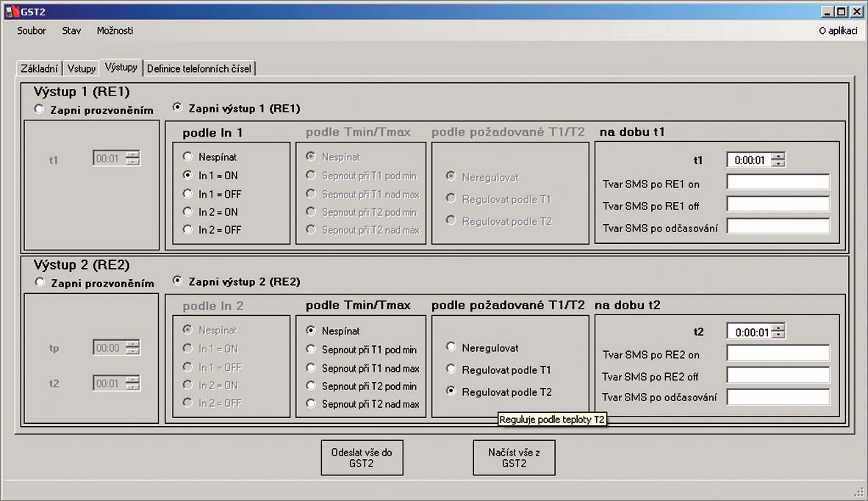
Task: Click the window resize grip icon
Action: tap(858, 491)
